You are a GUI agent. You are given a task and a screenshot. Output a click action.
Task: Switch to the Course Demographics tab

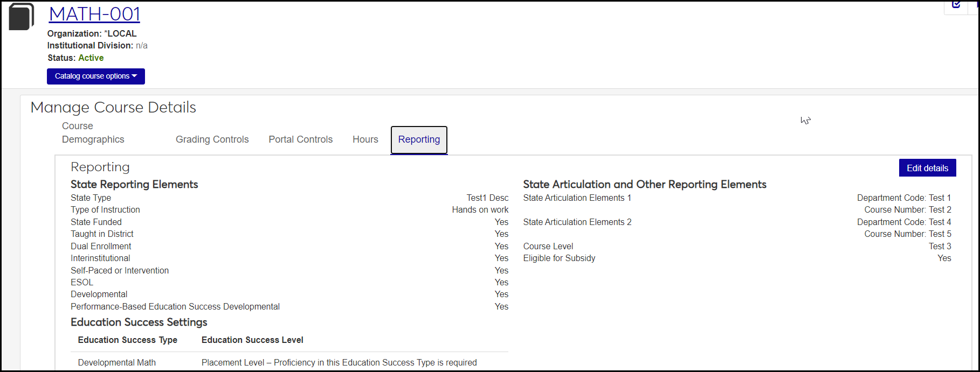coord(93,133)
